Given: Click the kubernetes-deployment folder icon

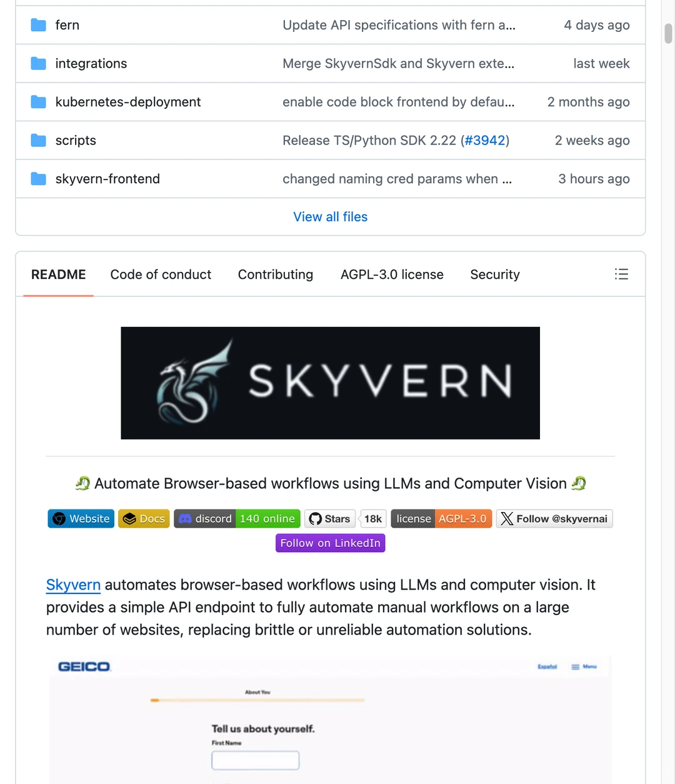Looking at the screenshot, I should (39, 102).
